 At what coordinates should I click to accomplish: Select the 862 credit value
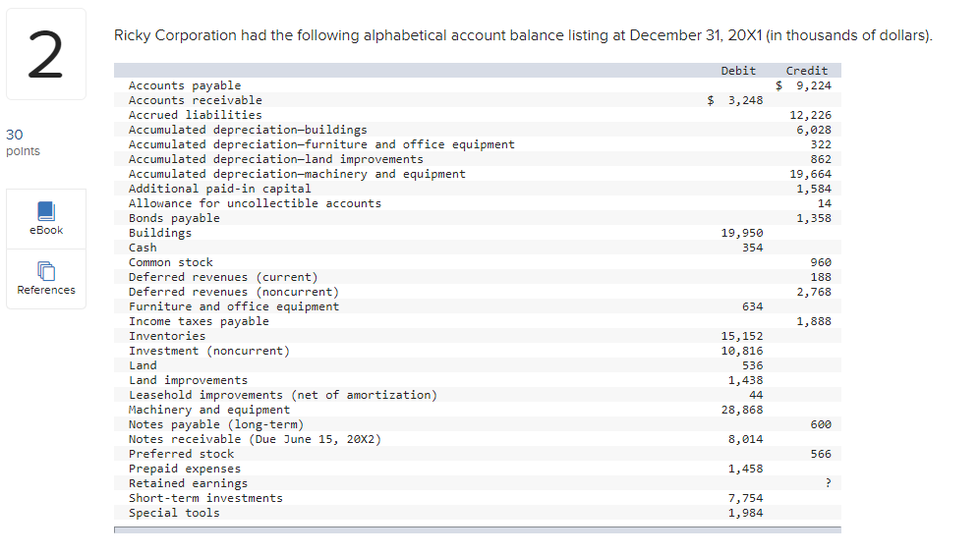tap(821, 159)
